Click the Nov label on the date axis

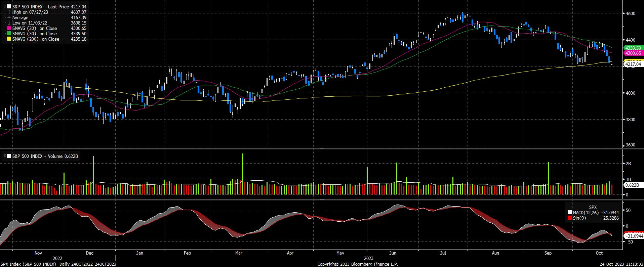38,253
